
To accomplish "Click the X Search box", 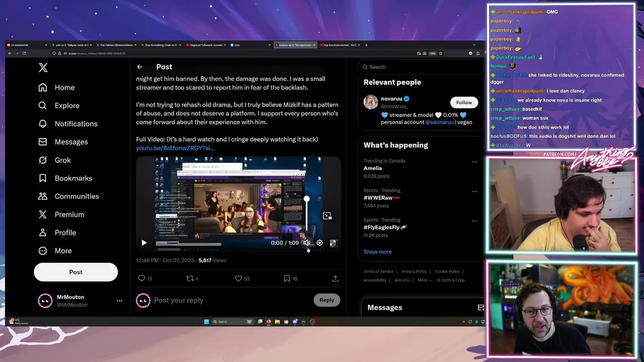I will click(x=420, y=67).
